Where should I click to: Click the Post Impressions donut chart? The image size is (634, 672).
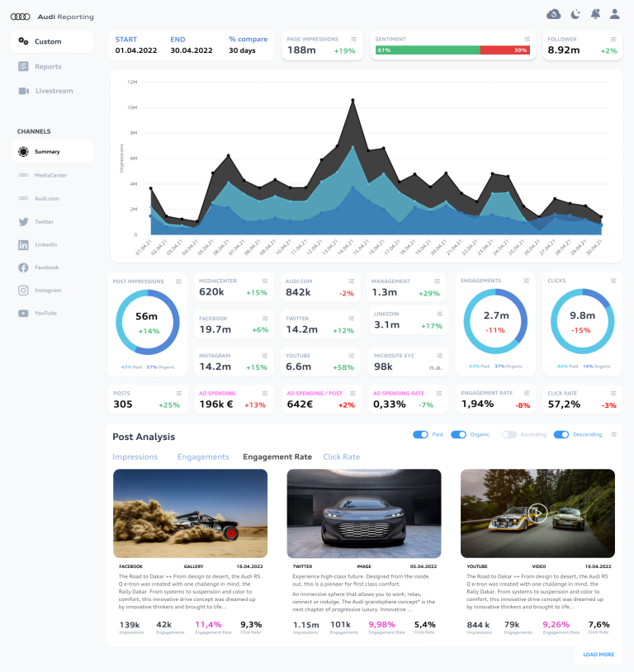(148, 322)
